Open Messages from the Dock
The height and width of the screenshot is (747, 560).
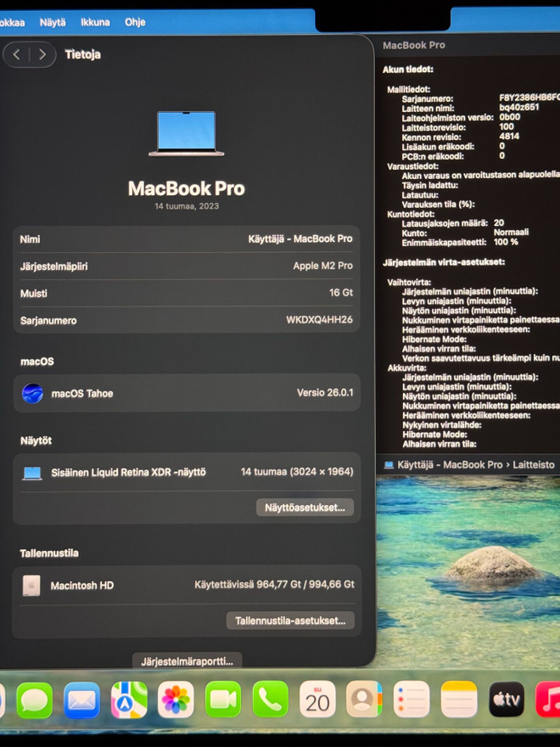click(x=34, y=699)
